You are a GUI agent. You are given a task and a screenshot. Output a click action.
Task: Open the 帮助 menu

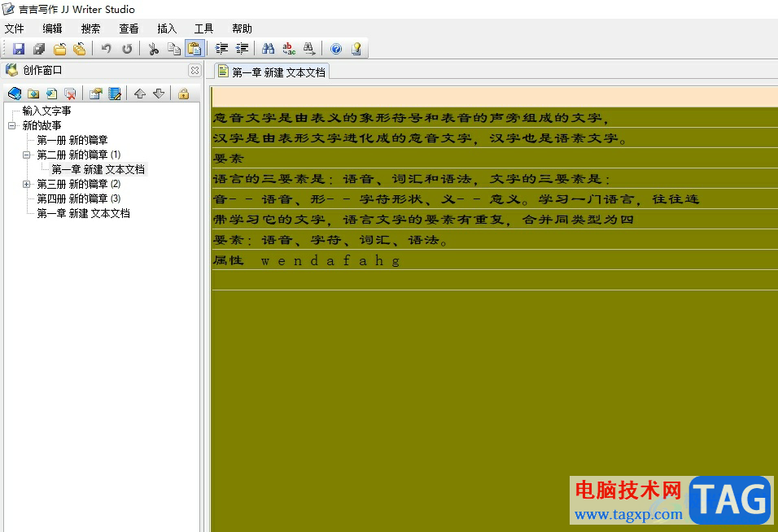tap(242, 28)
